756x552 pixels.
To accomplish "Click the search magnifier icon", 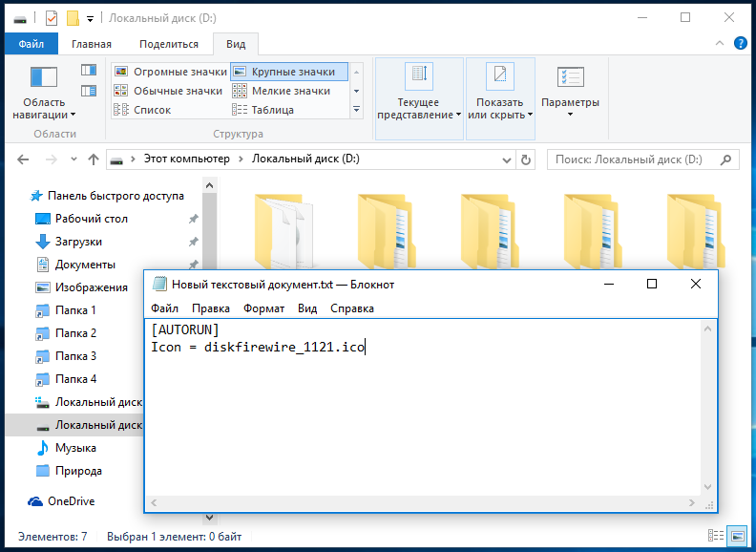I will pos(726,159).
